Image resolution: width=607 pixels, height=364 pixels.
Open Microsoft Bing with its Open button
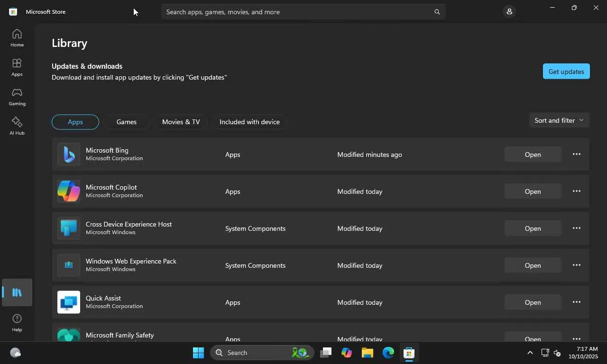533,155
